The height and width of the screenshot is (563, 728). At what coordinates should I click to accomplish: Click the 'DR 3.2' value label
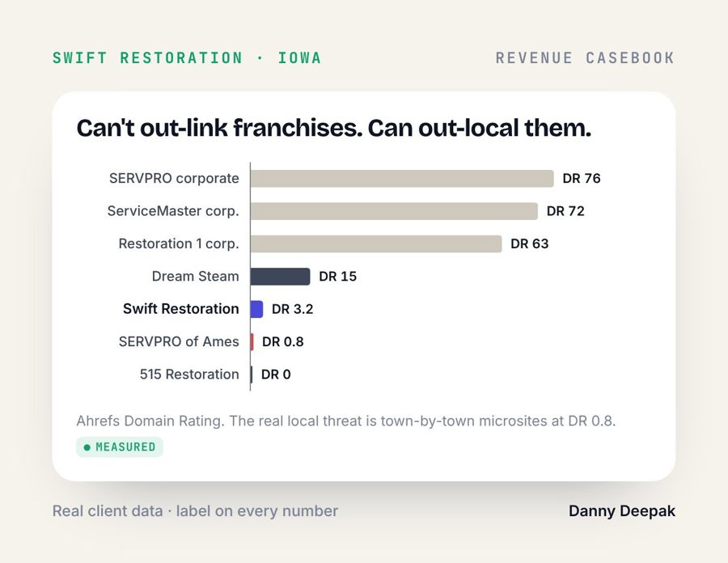293,309
